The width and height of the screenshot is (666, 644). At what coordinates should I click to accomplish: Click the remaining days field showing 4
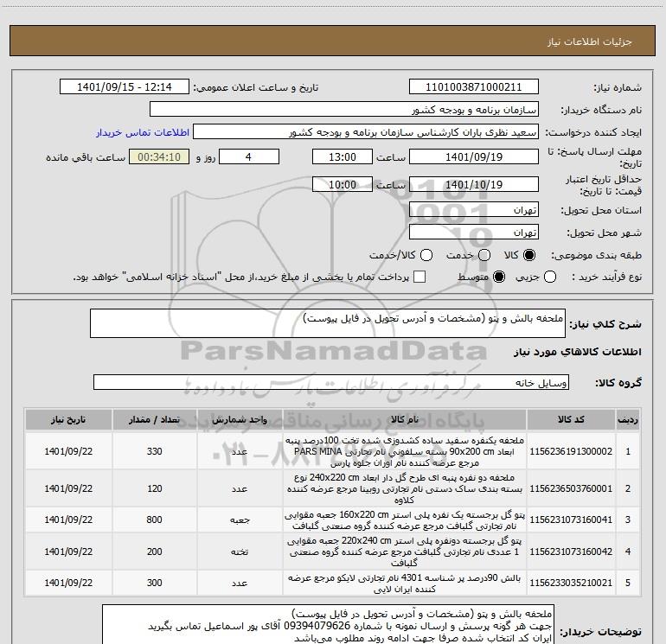(249, 156)
